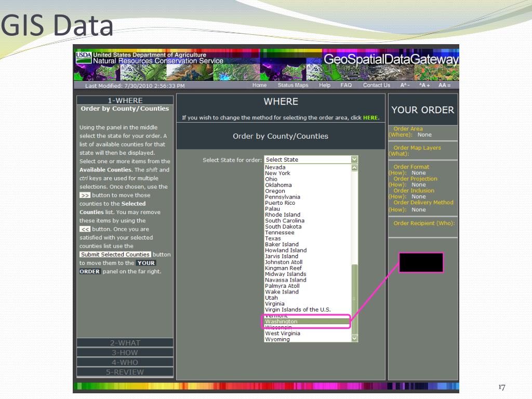
Task: Click the state list scroll down arrow
Action: 354,338
